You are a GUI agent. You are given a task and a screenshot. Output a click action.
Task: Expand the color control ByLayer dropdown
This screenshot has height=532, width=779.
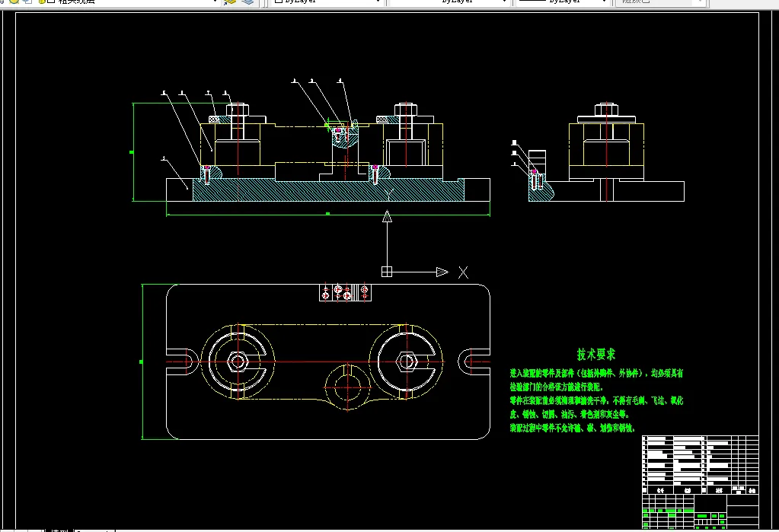[x=378, y=2]
